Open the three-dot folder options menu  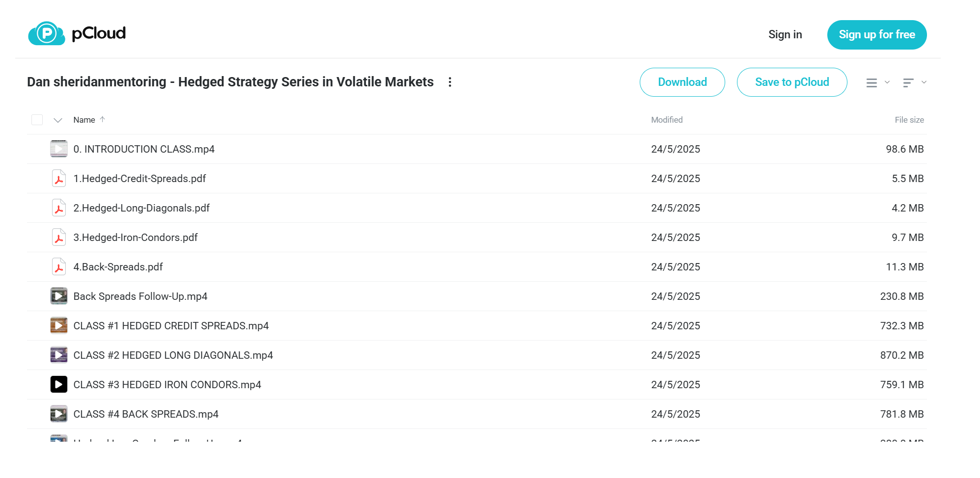click(450, 82)
